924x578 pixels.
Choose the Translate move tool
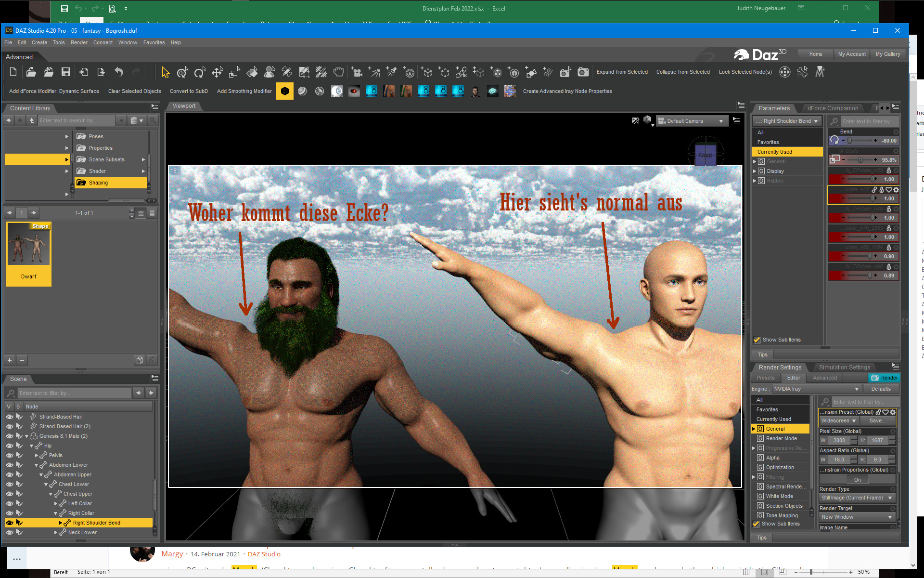(217, 72)
